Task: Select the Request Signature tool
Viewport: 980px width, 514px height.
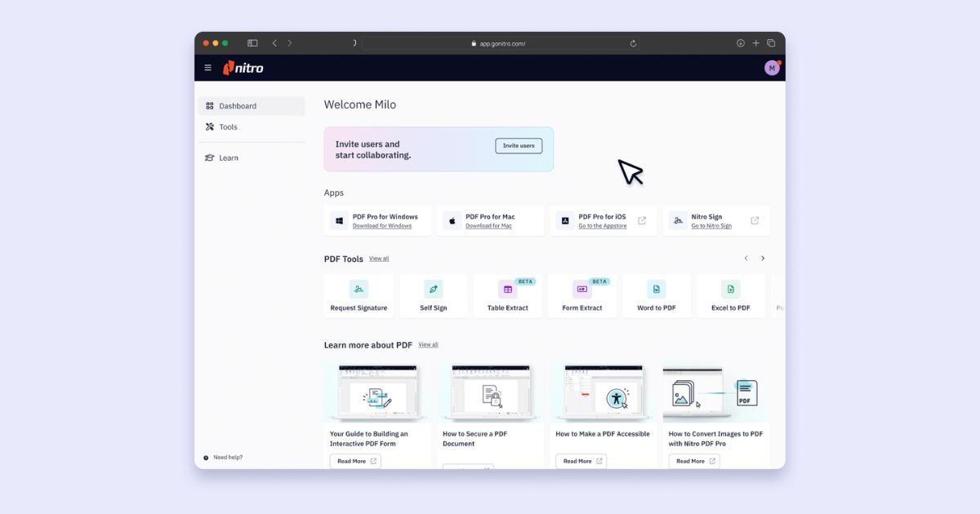Action: pos(359,295)
